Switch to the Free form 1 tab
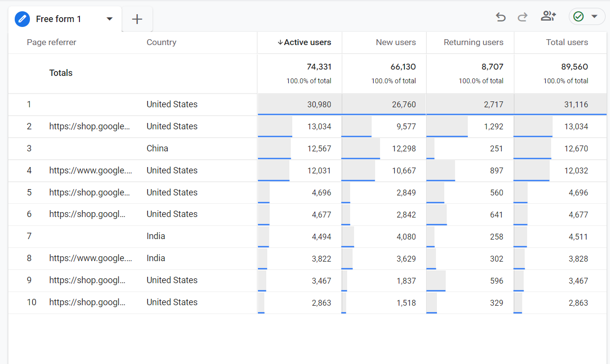The image size is (610, 364). click(x=58, y=19)
